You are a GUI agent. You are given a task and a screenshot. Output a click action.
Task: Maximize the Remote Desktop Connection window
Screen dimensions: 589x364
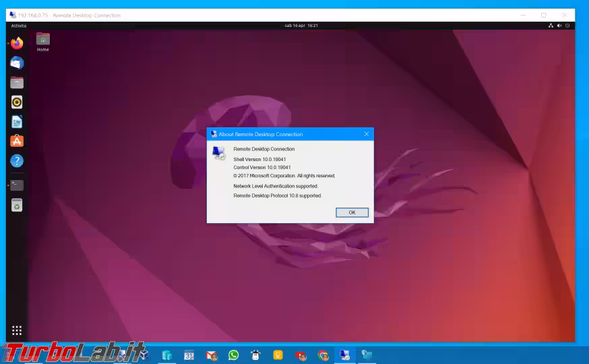[x=544, y=15]
